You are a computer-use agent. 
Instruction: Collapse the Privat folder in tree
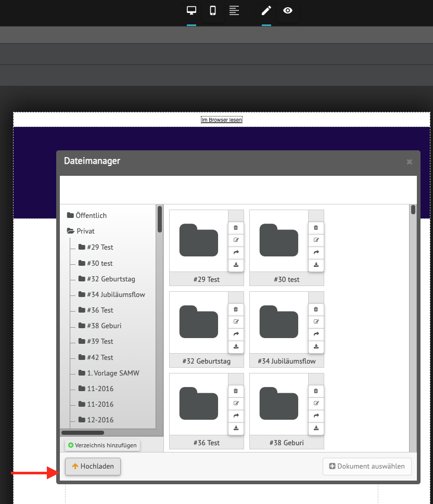pyautogui.click(x=81, y=231)
